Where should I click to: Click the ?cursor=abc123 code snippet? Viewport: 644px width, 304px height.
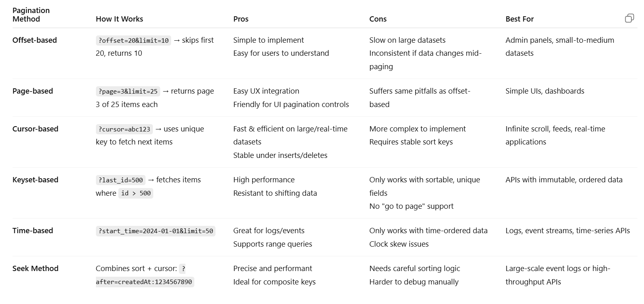[x=124, y=129]
